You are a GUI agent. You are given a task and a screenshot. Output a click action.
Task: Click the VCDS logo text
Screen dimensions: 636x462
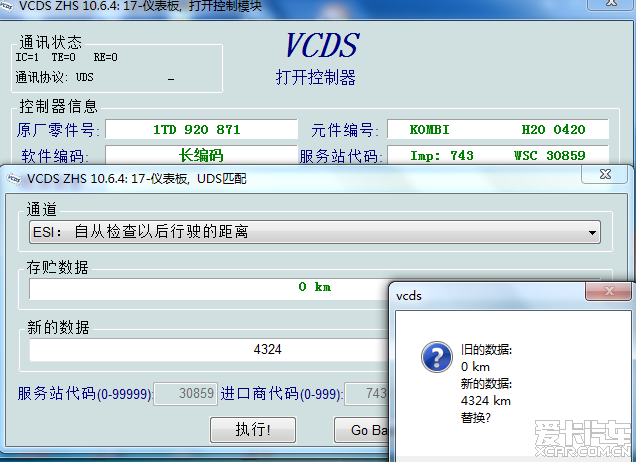point(322,45)
